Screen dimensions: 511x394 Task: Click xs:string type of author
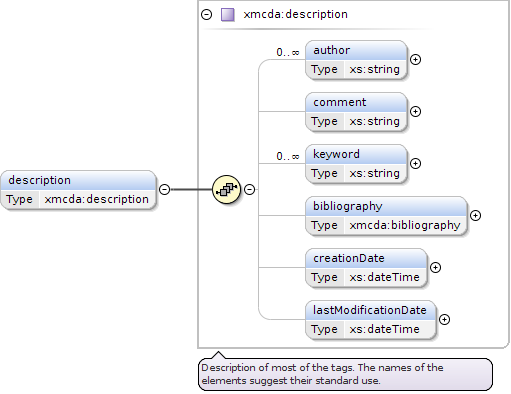tap(374, 69)
